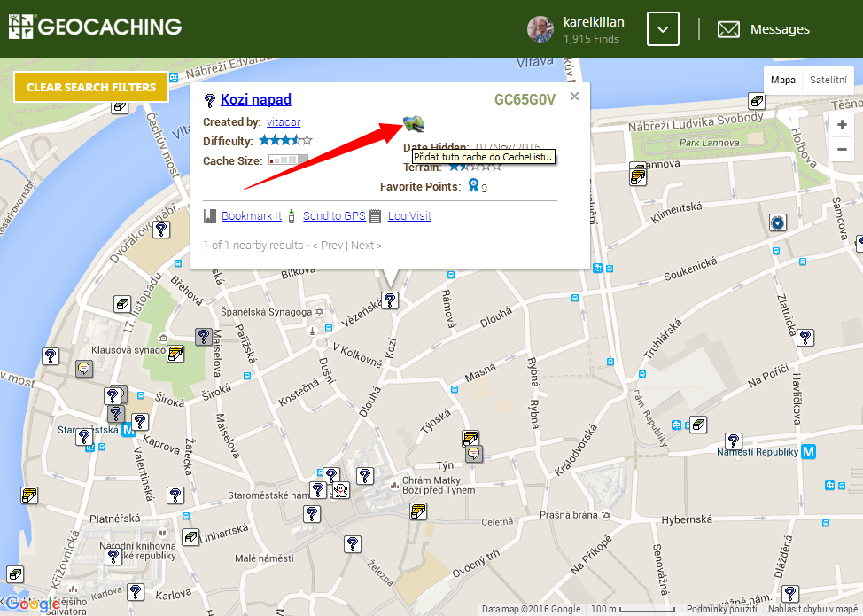Select mystery marker between Karlova labels
The image size is (863, 616).
point(136,592)
